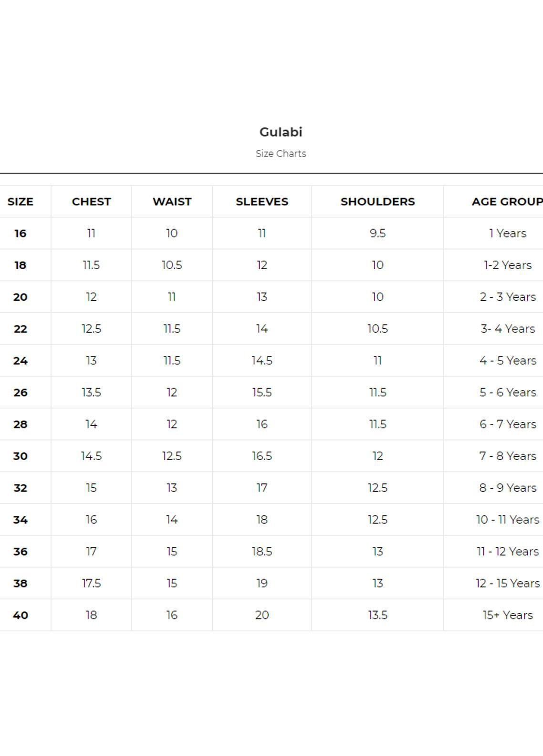Select the SLEEVES column header
This screenshot has width=543, height=756.
262,202
